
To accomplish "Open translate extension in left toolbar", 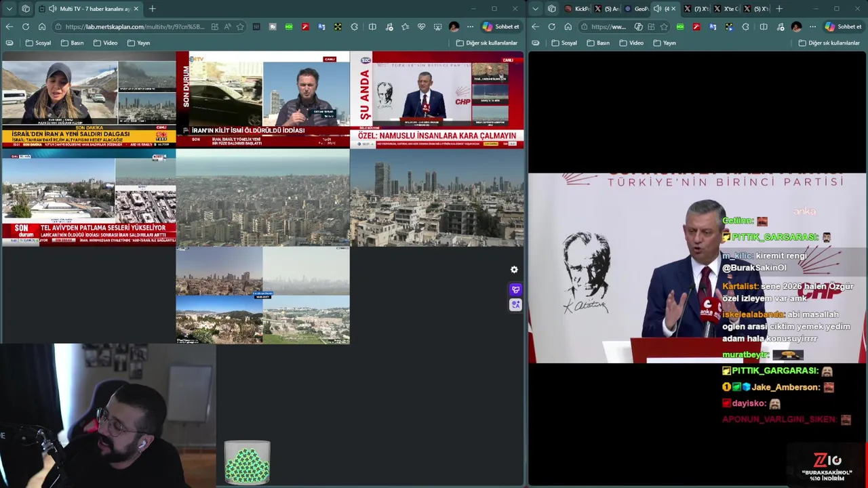I will click(321, 26).
